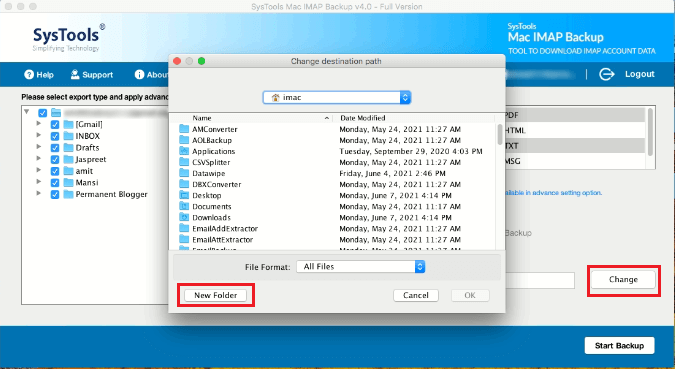The image size is (675, 369).
Task: Click the Datawipe folder icon
Action: 184,173
